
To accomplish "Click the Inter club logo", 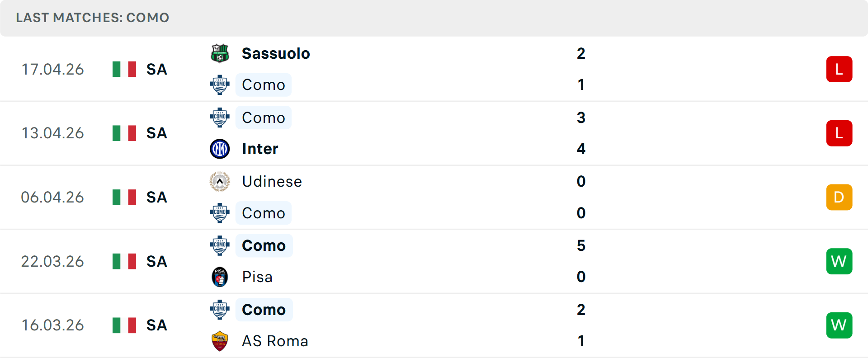I will [220, 149].
